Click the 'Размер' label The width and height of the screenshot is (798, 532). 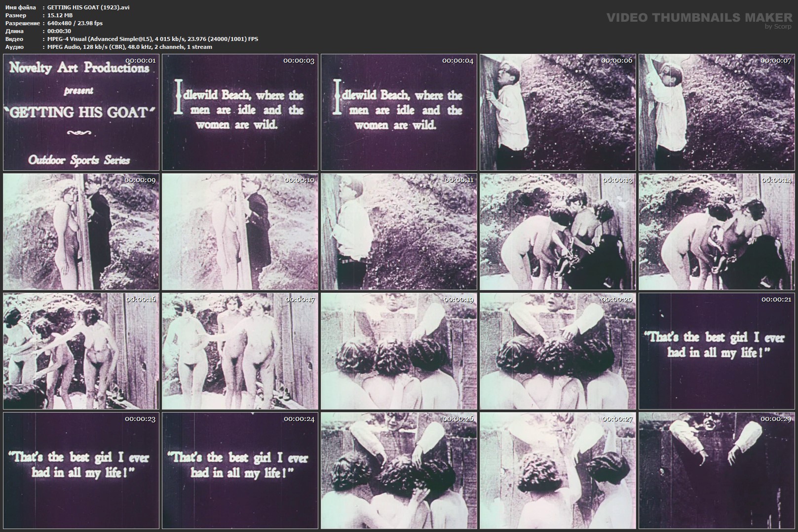click(15, 15)
